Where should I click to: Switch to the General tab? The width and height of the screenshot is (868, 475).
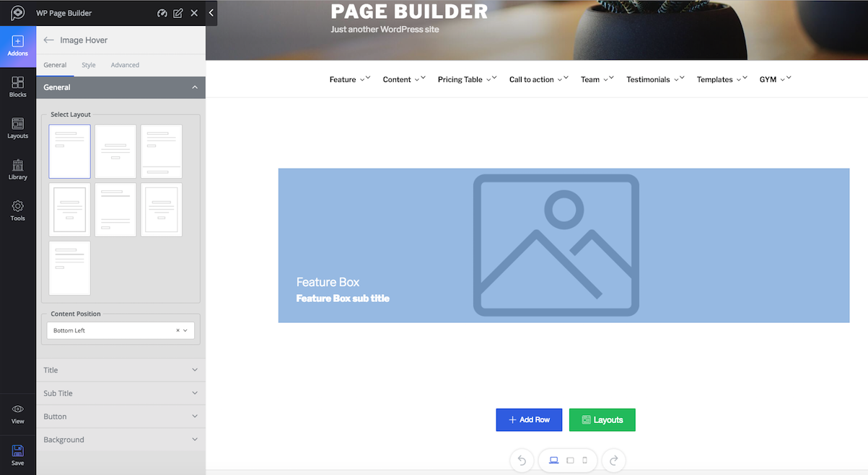tap(55, 65)
